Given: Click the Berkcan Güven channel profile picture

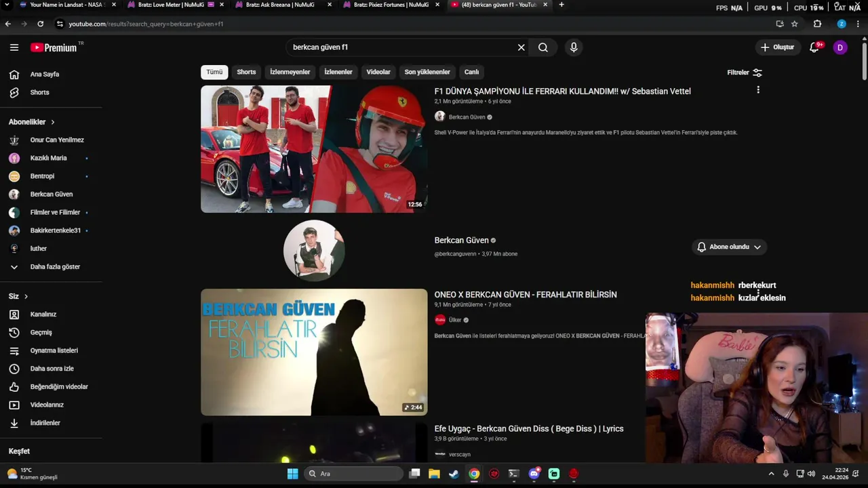Looking at the screenshot, I should pos(314,250).
